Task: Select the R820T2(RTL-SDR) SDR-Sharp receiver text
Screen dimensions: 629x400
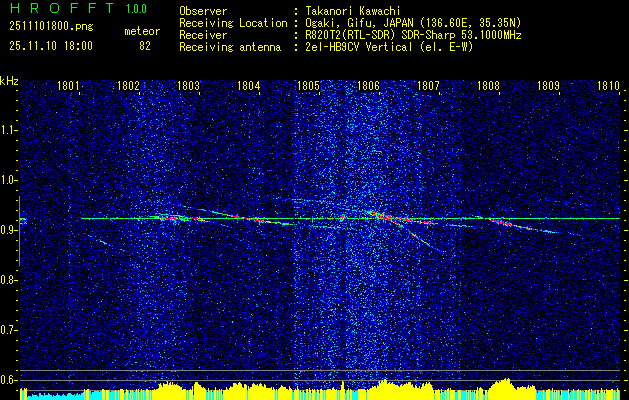Action: pyautogui.click(x=413, y=35)
